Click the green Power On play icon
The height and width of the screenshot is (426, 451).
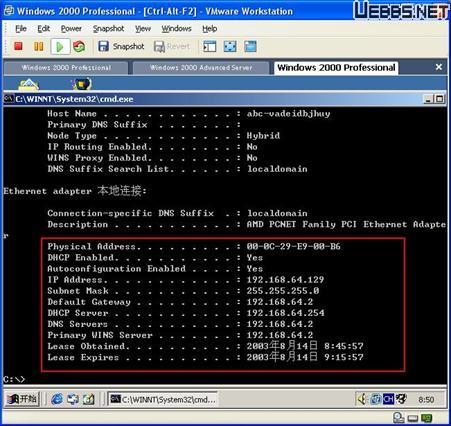(60, 46)
